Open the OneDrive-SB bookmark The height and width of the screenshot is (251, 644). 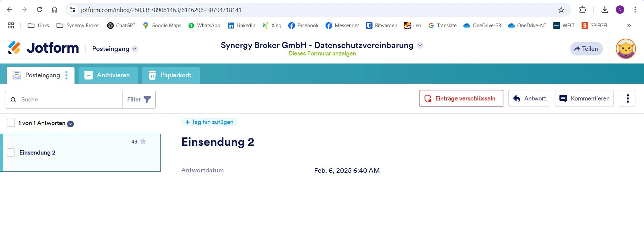(x=482, y=26)
